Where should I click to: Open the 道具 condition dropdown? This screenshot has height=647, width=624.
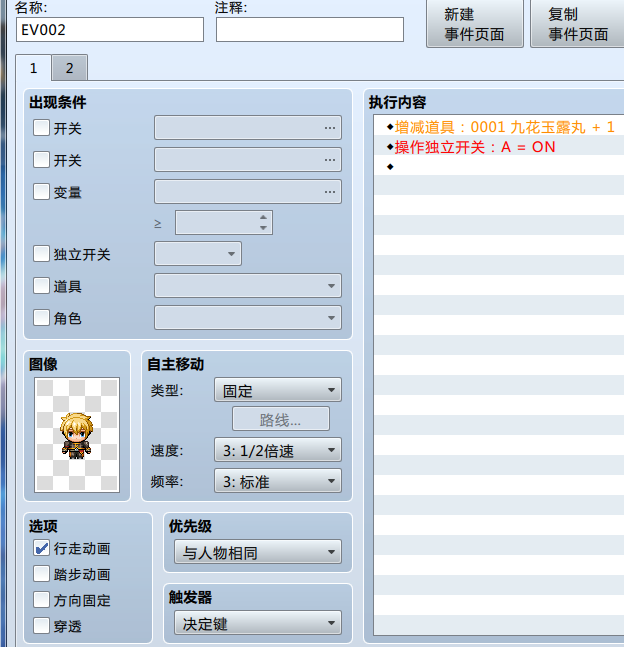pos(248,286)
